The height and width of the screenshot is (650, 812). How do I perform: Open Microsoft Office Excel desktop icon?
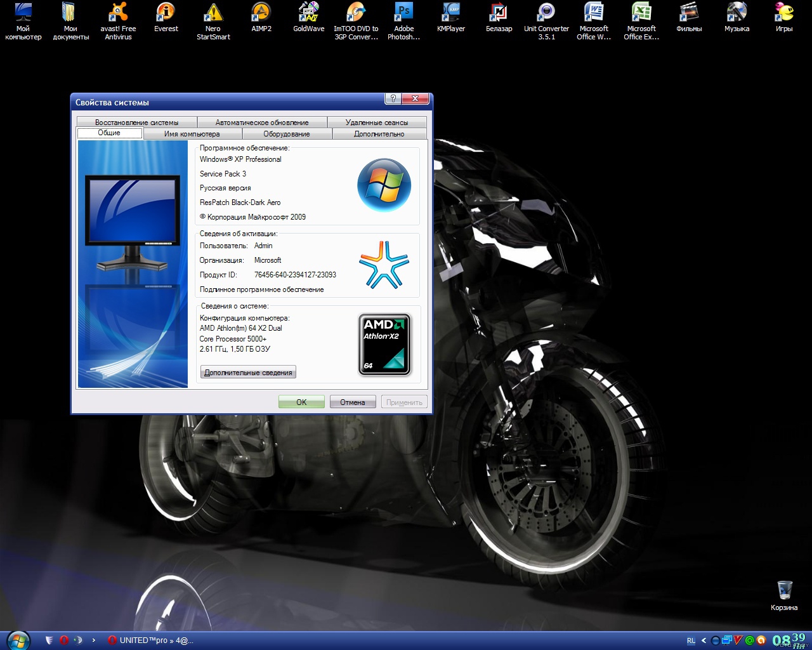[641, 21]
